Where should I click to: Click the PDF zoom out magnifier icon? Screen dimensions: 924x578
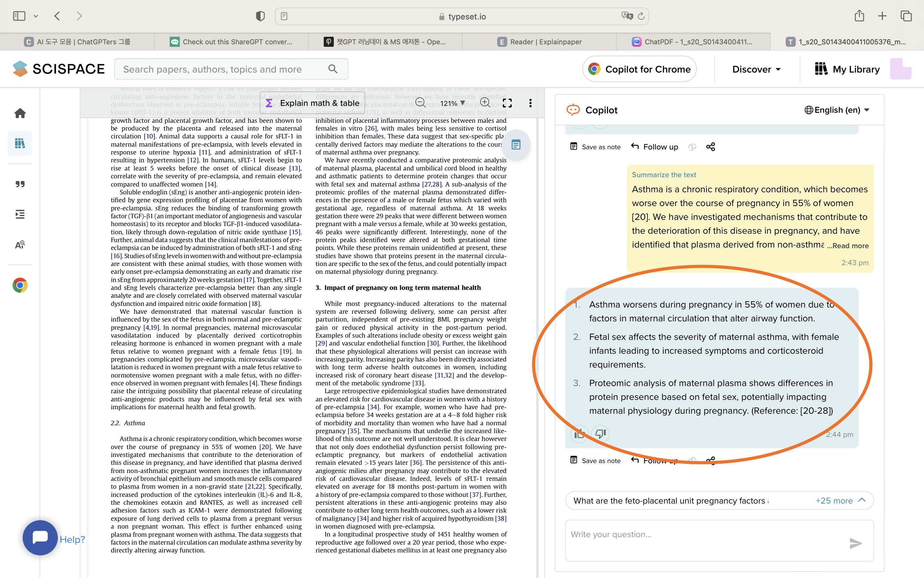[420, 103]
